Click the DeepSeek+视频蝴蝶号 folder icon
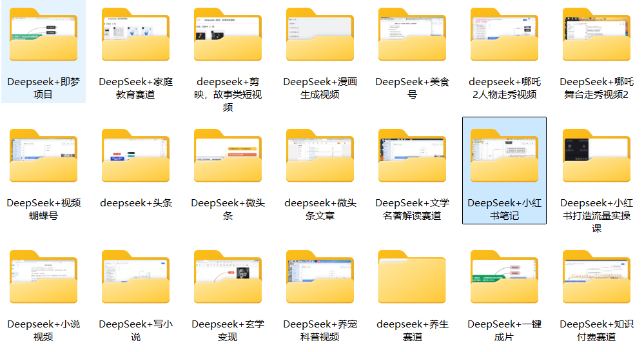The image size is (644, 352). (43, 157)
